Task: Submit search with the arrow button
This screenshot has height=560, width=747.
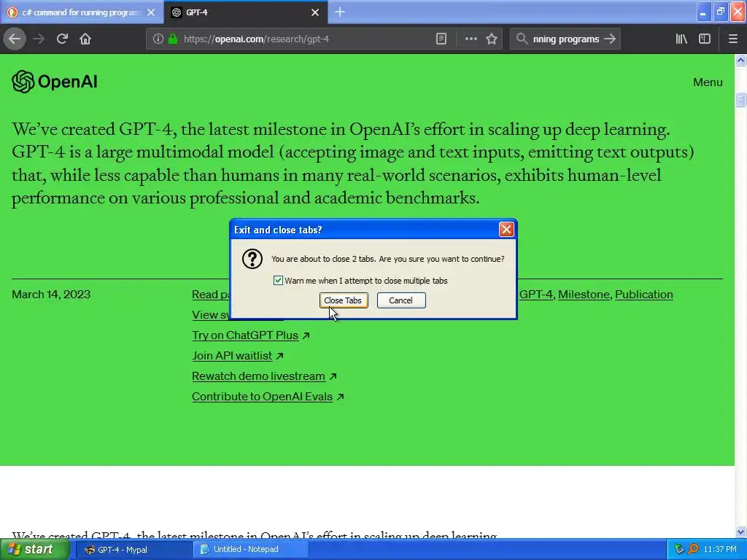Action: (610, 39)
